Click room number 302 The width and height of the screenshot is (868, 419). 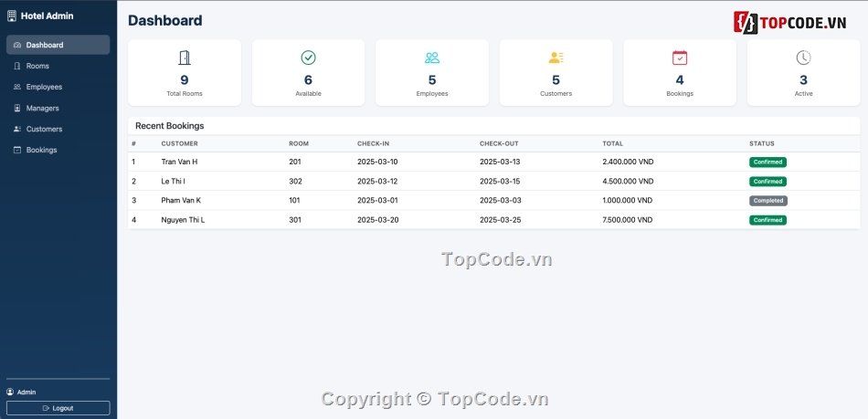[x=296, y=182]
